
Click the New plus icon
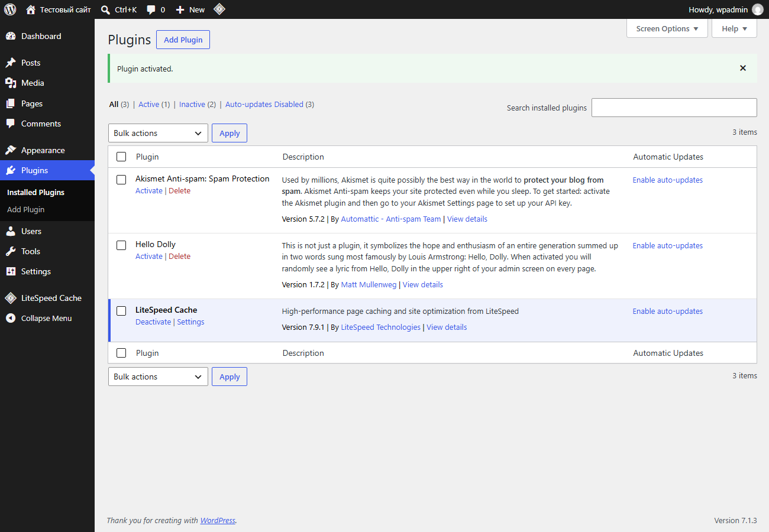180,9
